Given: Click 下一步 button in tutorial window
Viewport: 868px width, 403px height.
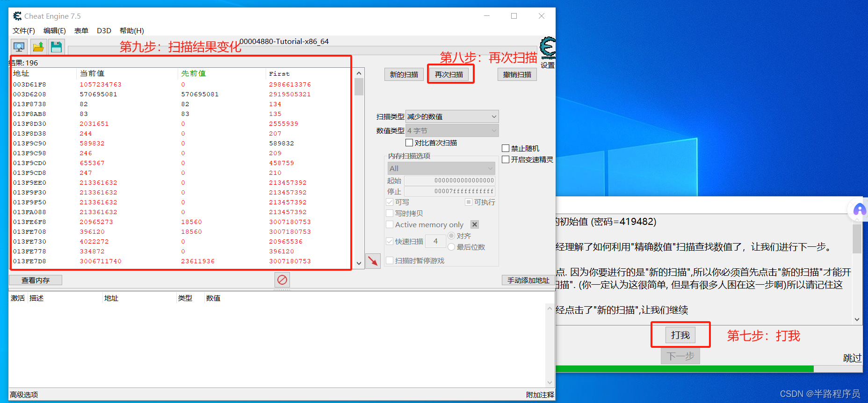Looking at the screenshot, I should [x=680, y=356].
